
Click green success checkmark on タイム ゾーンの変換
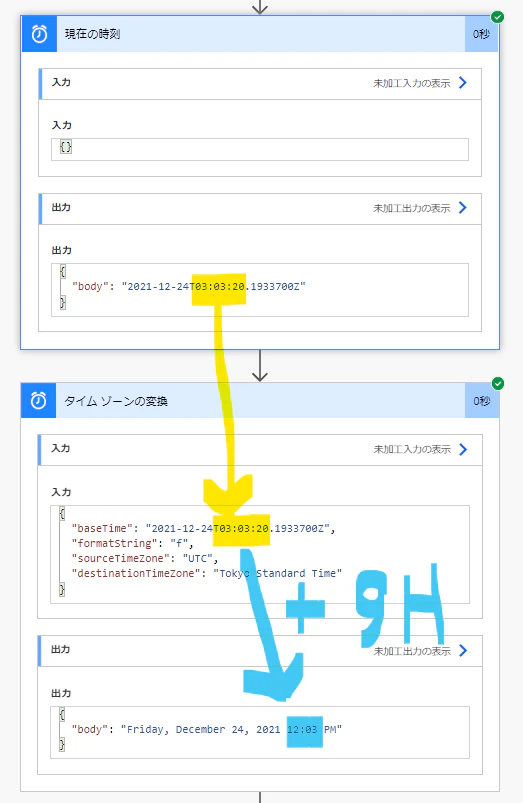click(498, 384)
